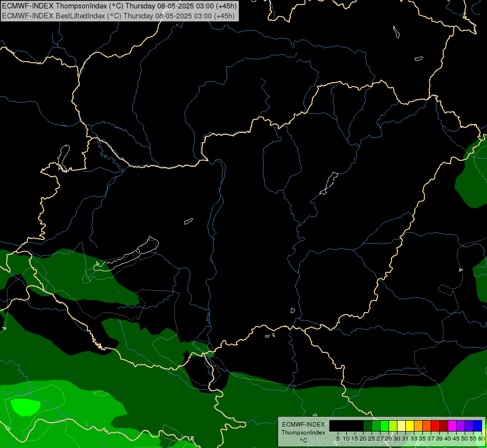
Task: Click the bright red 37–39 legend swatch
Action: click(x=435, y=426)
